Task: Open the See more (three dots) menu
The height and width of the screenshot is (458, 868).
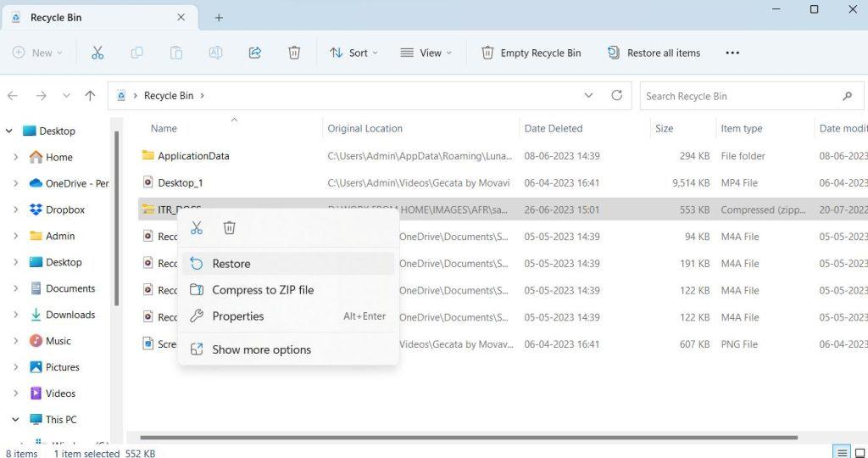Action: coord(732,53)
